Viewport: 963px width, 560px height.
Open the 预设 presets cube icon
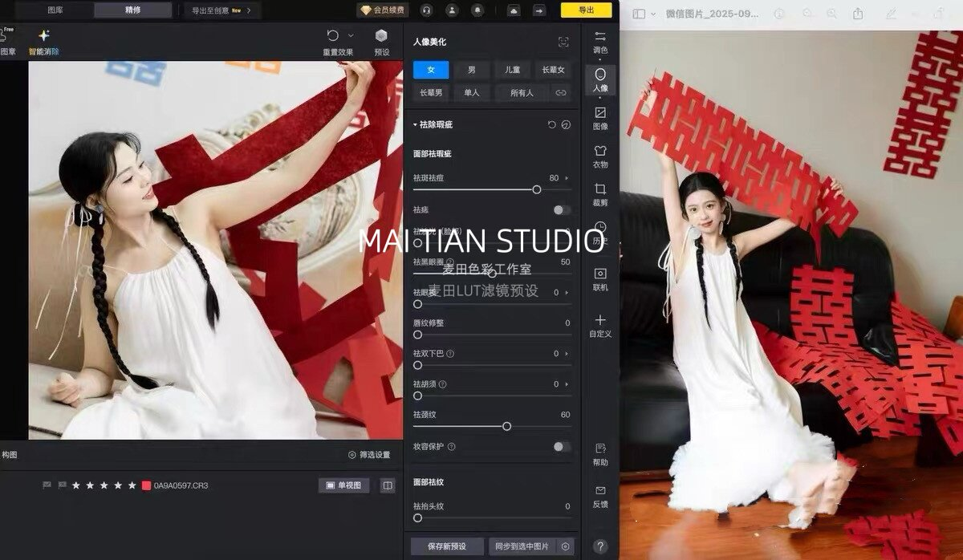[x=381, y=41]
